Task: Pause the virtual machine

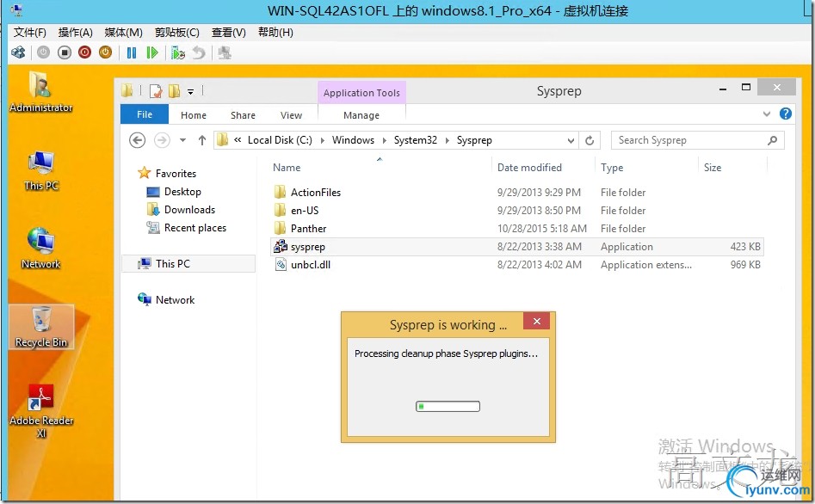Action: tap(132, 52)
